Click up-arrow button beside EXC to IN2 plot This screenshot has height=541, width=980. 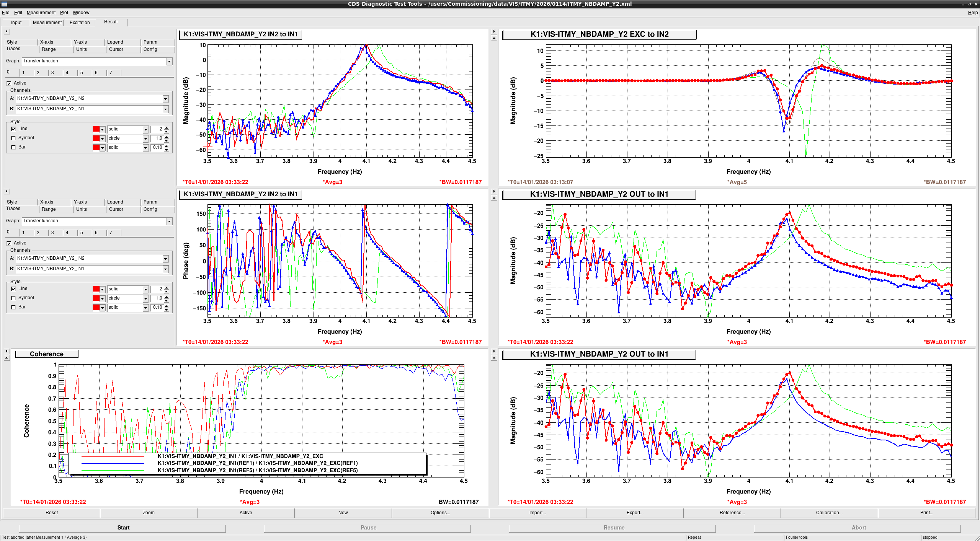(x=494, y=38)
